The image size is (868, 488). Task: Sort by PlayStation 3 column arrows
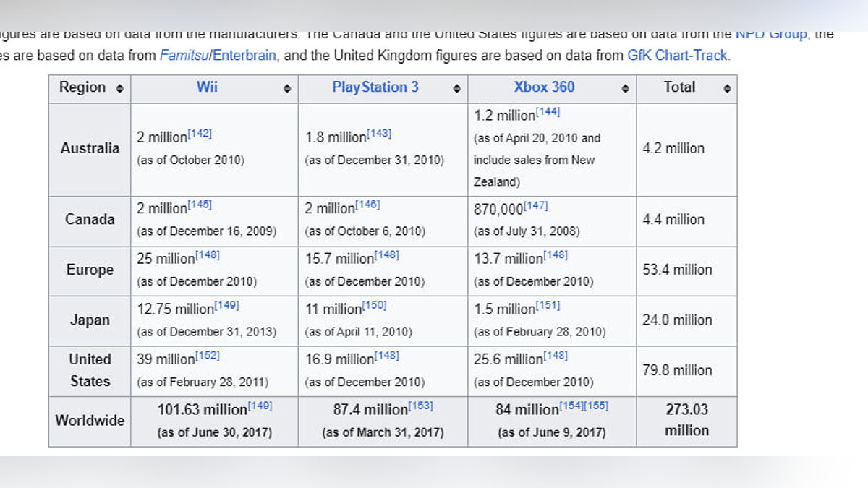[456, 88]
